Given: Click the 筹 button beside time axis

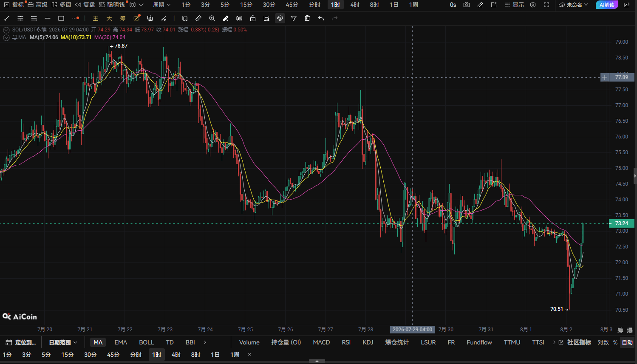Looking at the screenshot, I should coord(620,330).
